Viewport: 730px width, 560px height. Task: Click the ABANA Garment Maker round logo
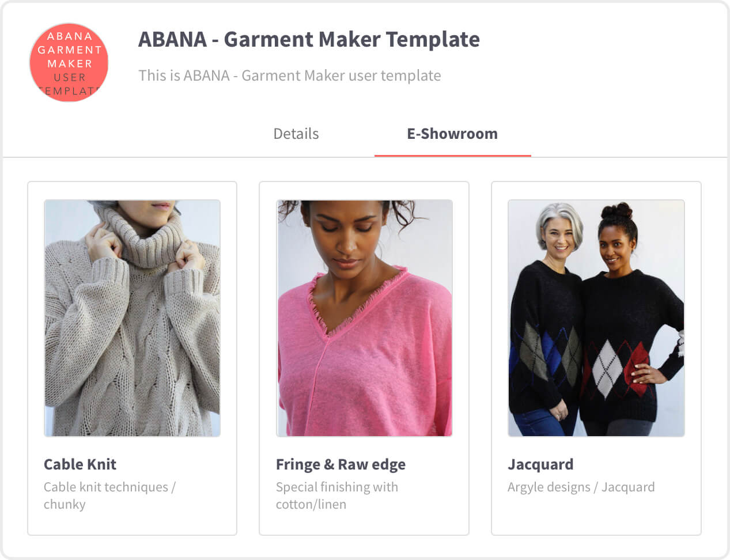[x=69, y=63]
